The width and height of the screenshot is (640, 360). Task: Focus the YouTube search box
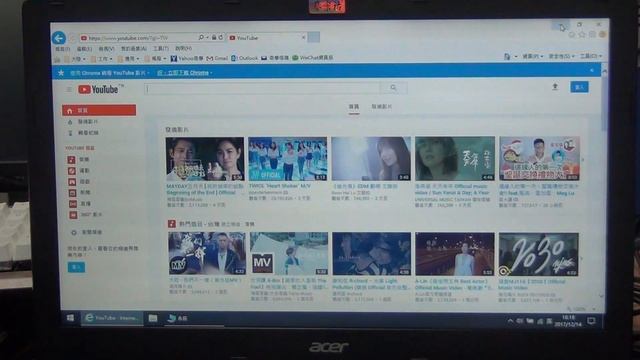point(262,88)
